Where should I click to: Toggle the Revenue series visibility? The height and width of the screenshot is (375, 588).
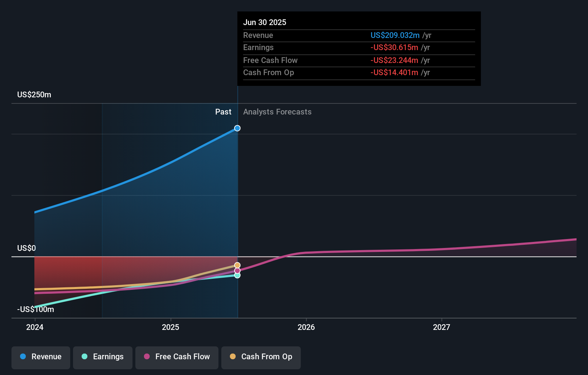(x=40, y=357)
